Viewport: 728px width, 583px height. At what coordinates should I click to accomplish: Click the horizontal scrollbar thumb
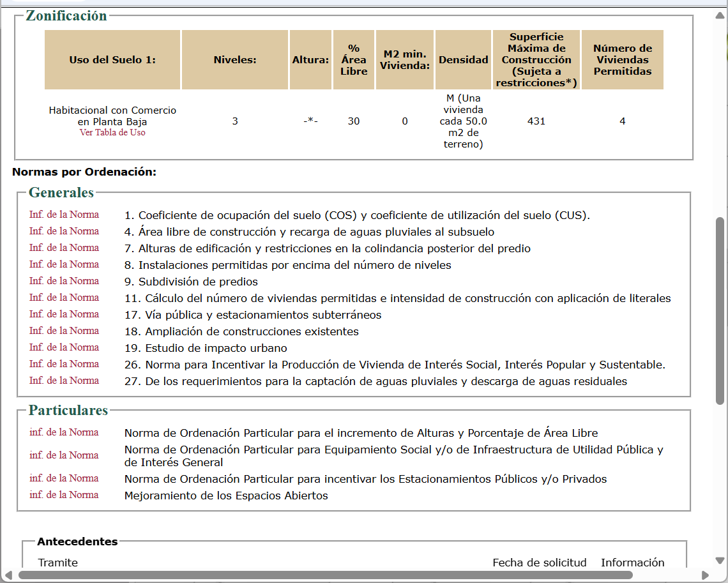pos(325,575)
